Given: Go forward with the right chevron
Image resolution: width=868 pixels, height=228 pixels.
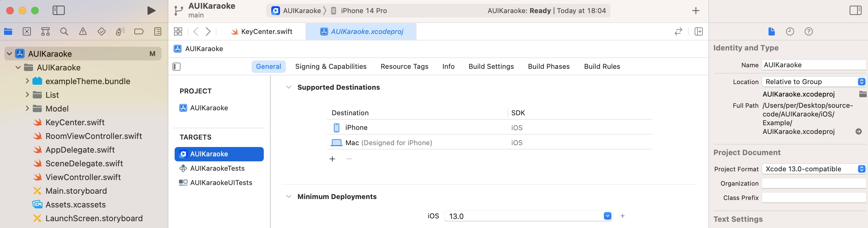Looking at the screenshot, I should pos(208,32).
